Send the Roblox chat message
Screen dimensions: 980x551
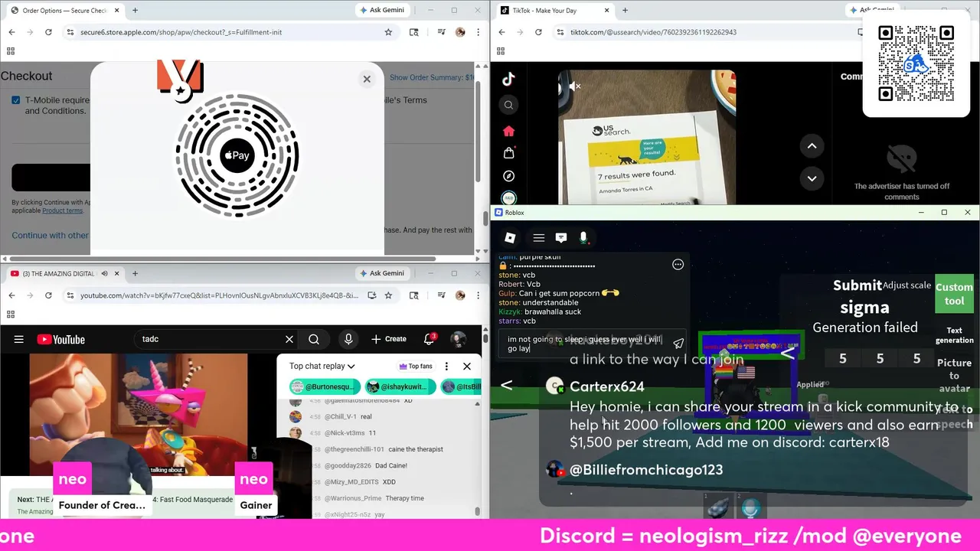pyautogui.click(x=678, y=344)
